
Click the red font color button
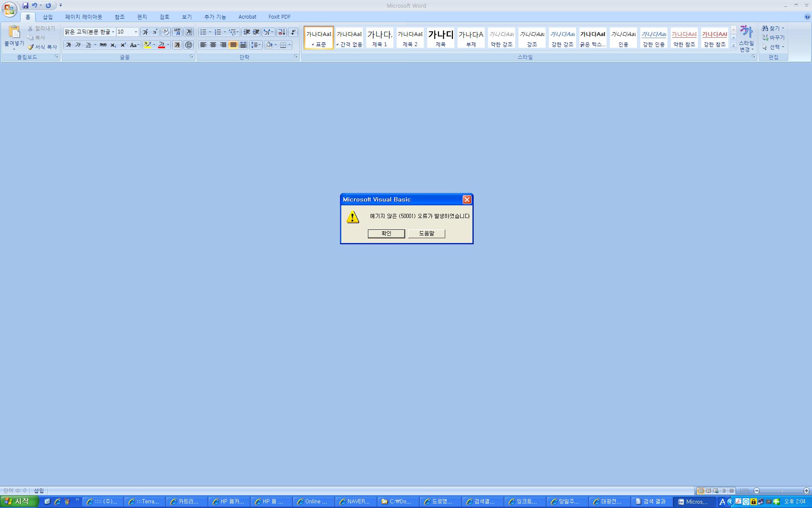tap(162, 45)
